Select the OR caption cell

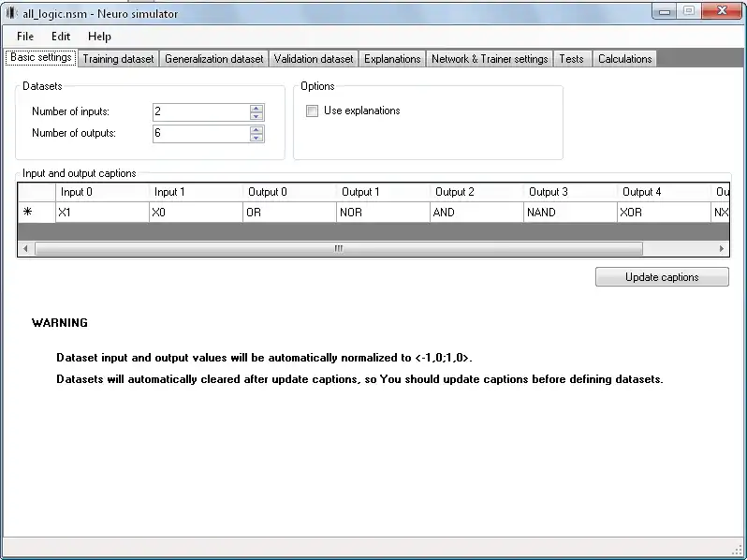(289, 212)
